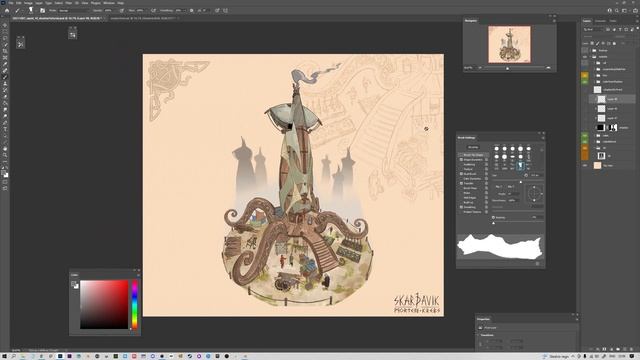Image resolution: width=640 pixels, height=360 pixels.
Task: Click the red color field in the Color panel
Action: [104, 304]
